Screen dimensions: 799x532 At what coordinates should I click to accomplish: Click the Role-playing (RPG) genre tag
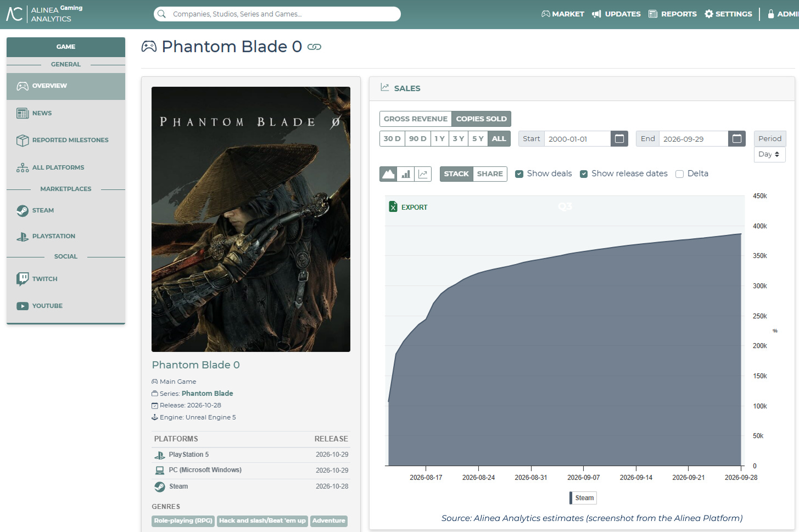(183, 521)
